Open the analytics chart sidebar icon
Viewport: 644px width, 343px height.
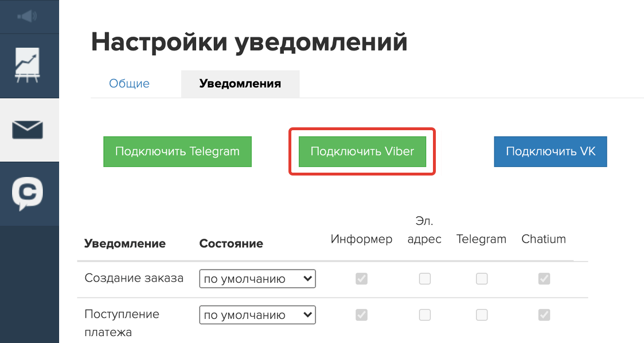[28, 65]
